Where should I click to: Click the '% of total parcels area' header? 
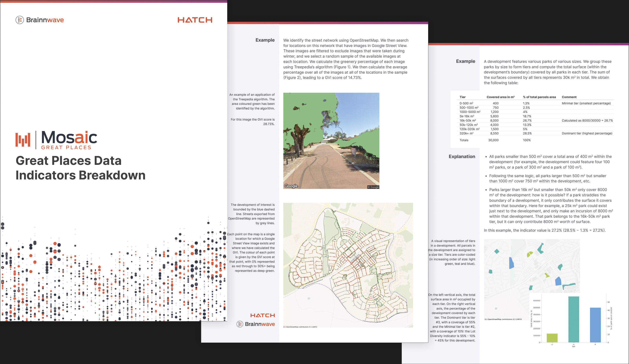click(539, 97)
